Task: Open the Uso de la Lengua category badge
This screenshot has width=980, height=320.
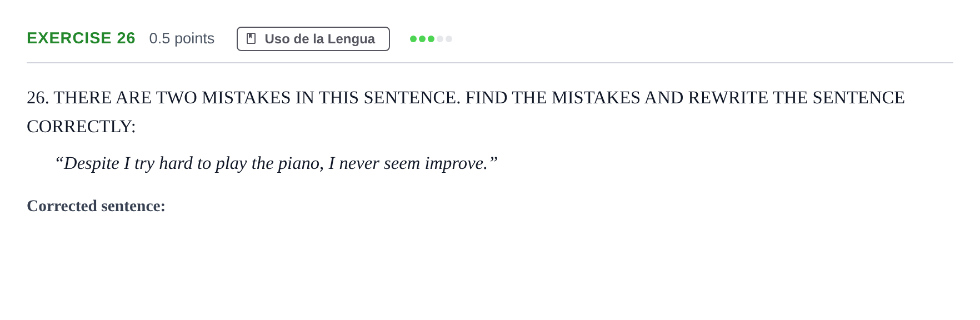Action: tap(313, 39)
